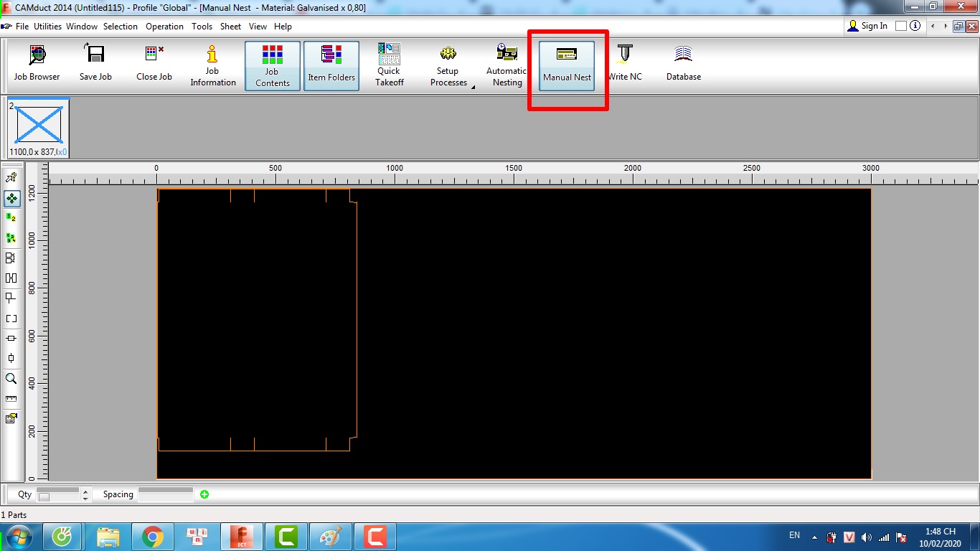The height and width of the screenshot is (551, 980).
Task: Click the EN language indicator
Action: pos(794,535)
